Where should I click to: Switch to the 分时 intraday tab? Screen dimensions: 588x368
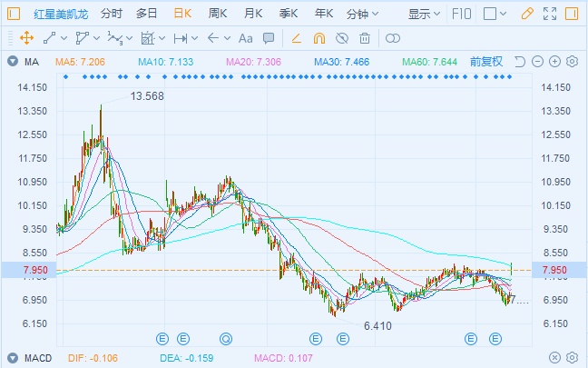[x=111, y=14]
